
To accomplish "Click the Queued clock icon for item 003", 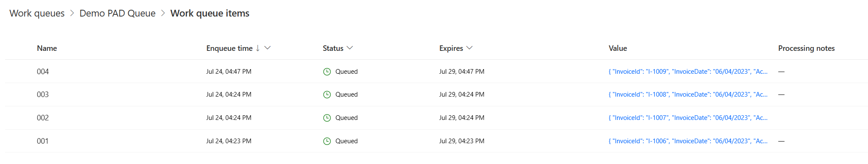I will click(327, 95).
